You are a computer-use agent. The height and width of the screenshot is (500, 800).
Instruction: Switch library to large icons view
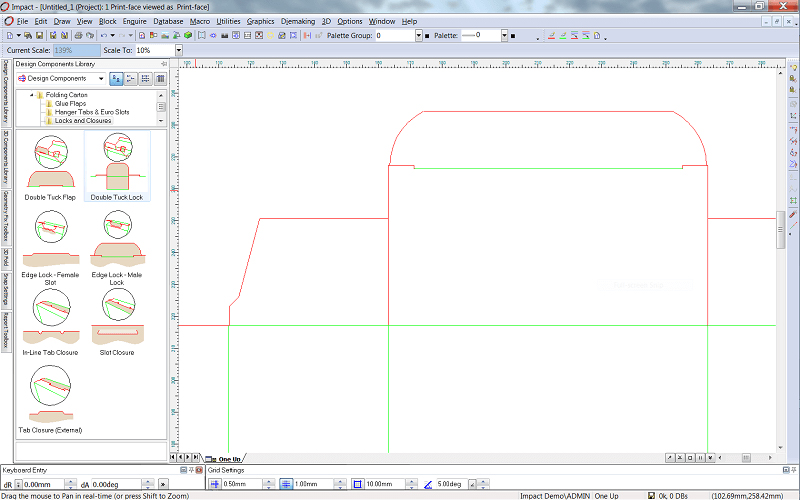117,78
